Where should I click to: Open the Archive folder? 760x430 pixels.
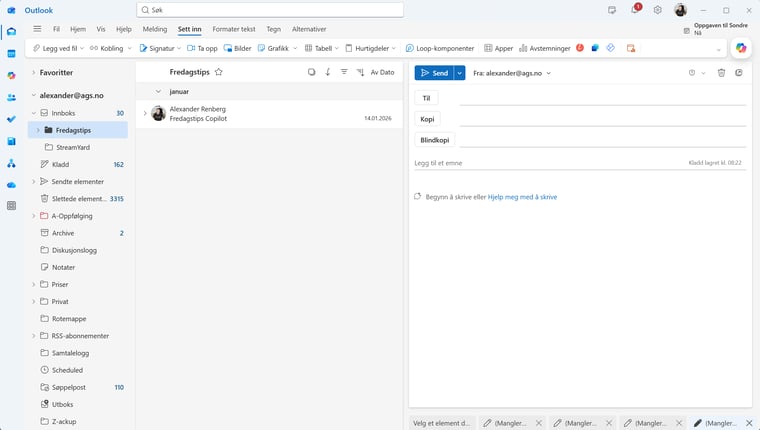point(78,233)
